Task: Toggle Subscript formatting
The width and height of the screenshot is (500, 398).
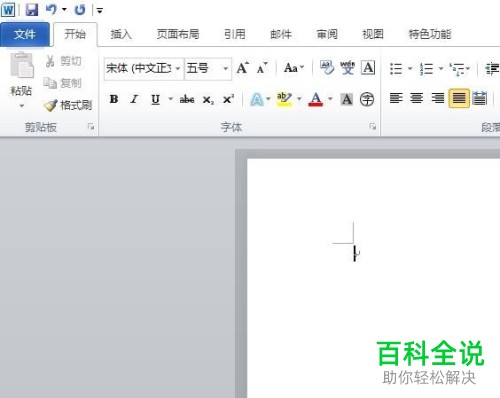Action: (208, 100)
